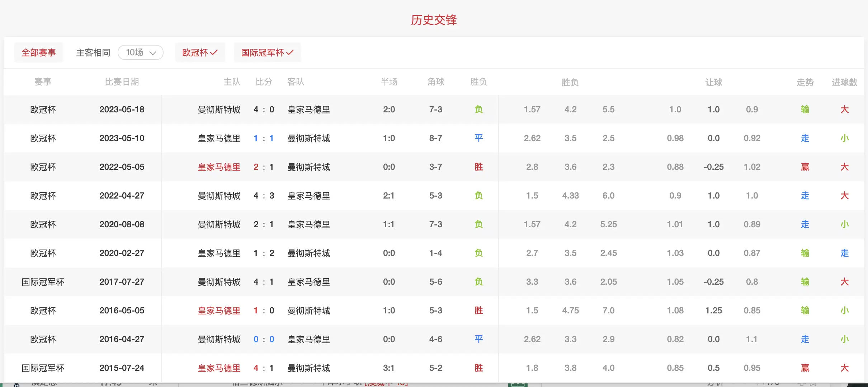Screen dimensions: 868x387
Task: Click the date 2023-05-18
Action: (x=122, y=109)
